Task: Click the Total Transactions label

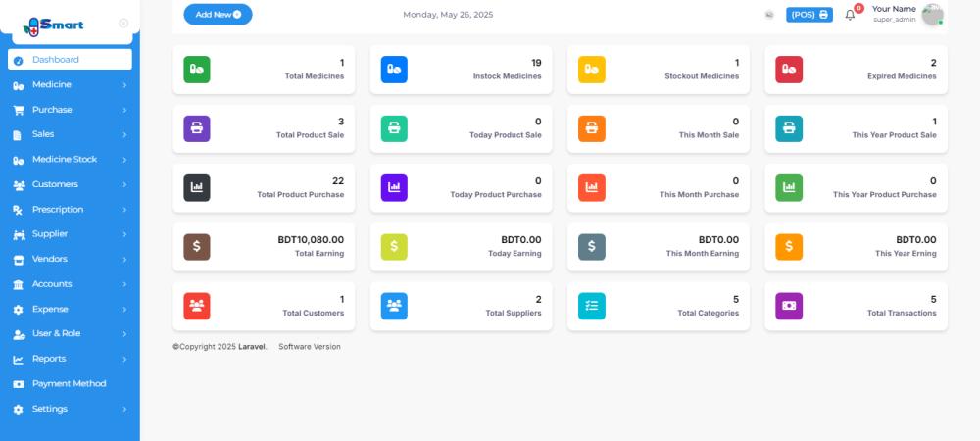Action: [x=902, y=313]
